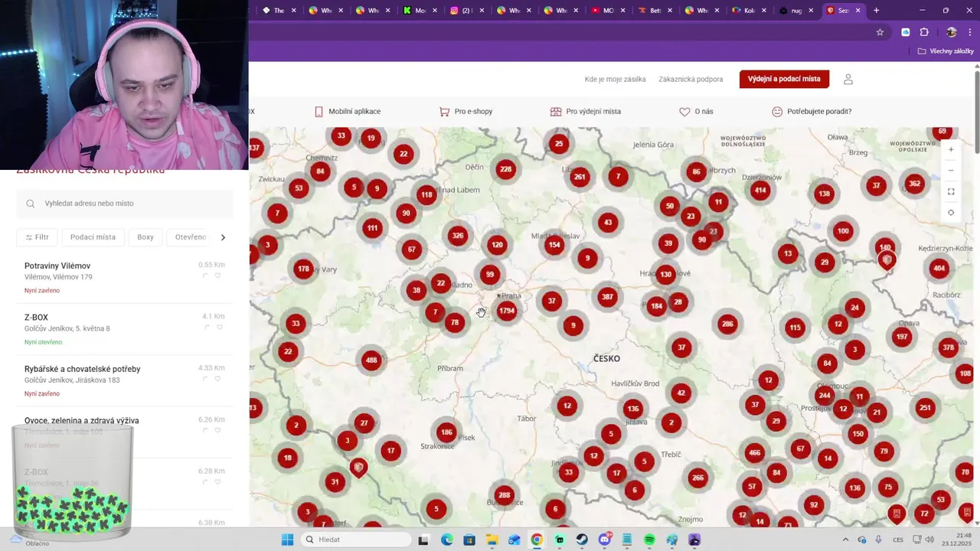Click Zákaznická podpora link
Screen dimensions: 980x551
point(691,79)
